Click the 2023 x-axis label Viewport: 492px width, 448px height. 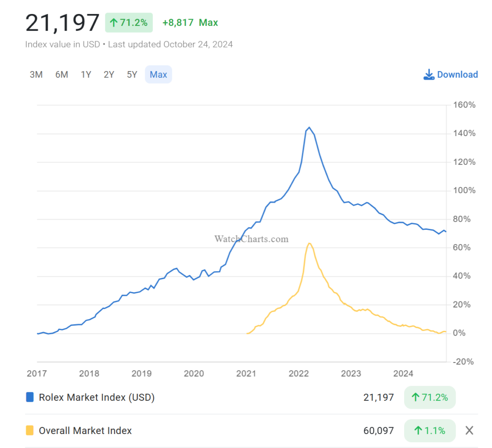pos(351,373)
